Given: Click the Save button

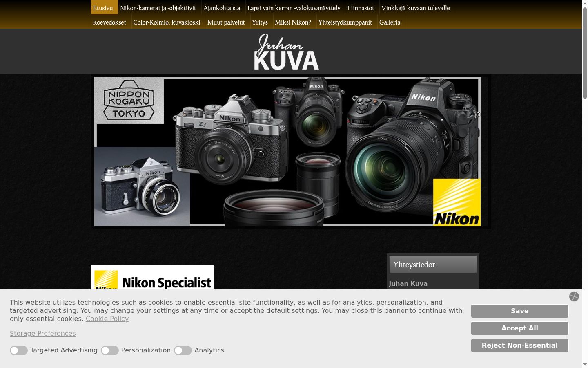Looking at the screenshot, I should click(x=520, y=311).
